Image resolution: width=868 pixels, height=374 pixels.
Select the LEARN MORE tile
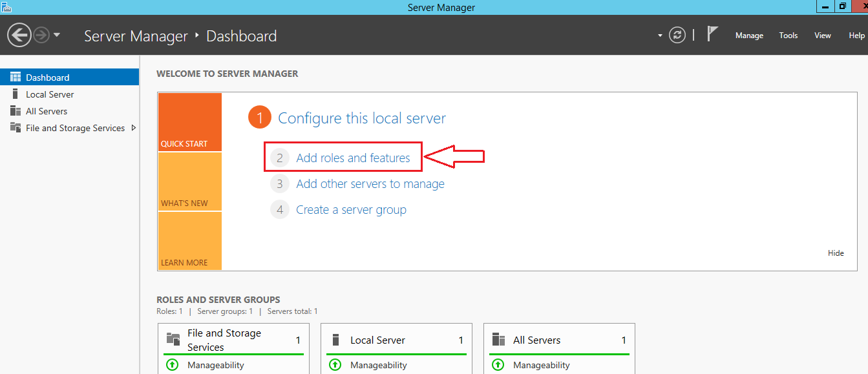click(189, 240)
